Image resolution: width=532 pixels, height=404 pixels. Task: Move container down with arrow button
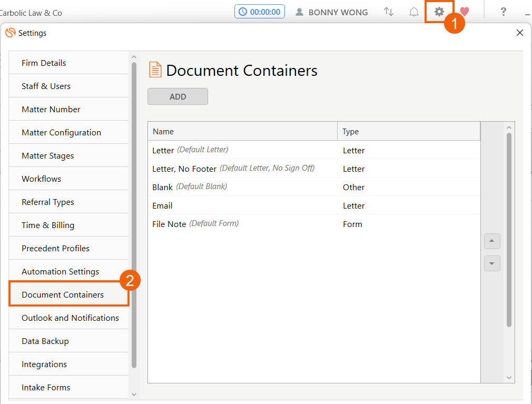[x=492, y=263]
